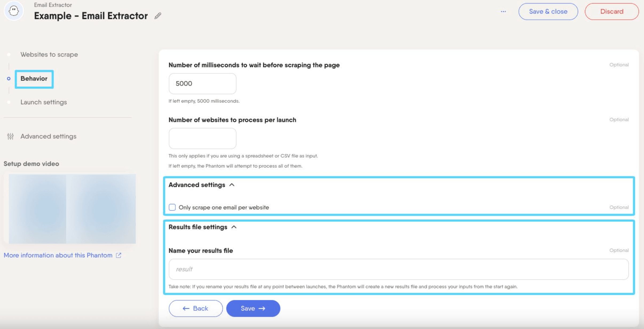Click the Results file settings heading text
The height and width of the screenshot is (329, 644).
click(x=198, y=227)
